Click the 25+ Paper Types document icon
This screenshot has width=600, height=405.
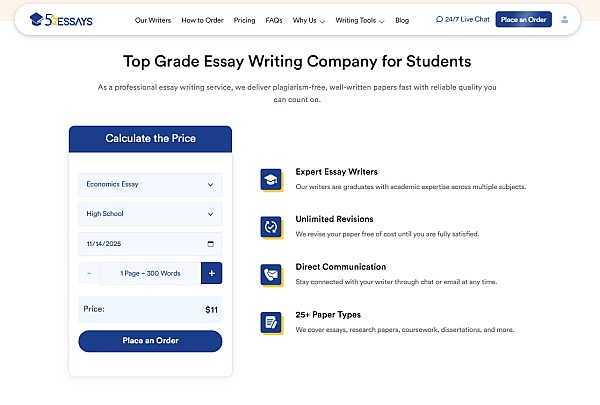point(270,321)
